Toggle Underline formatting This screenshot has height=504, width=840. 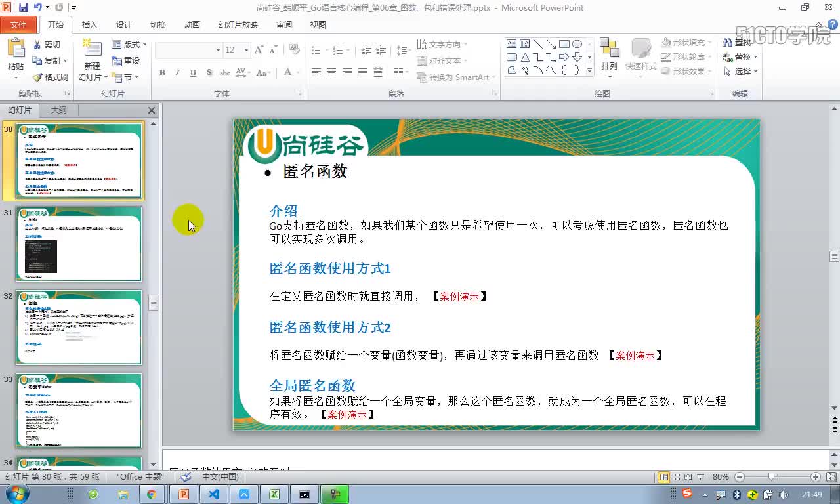coord(193,72)
